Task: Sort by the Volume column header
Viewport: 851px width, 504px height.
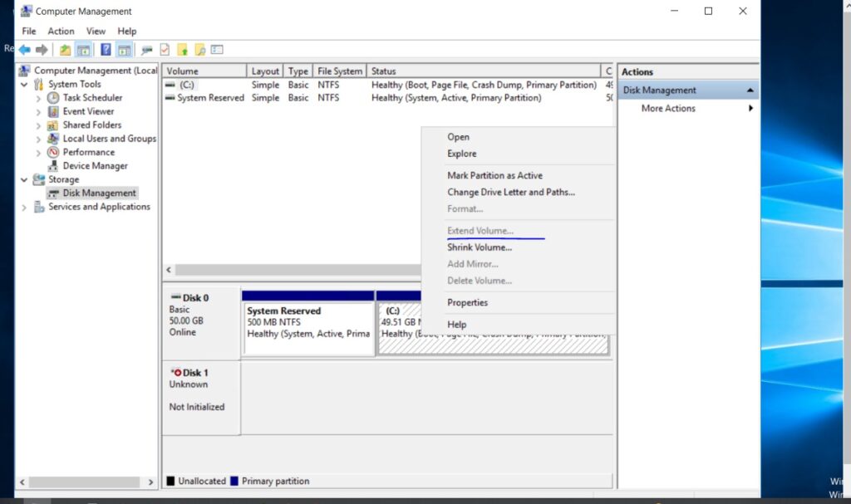Action: point(204,71)
